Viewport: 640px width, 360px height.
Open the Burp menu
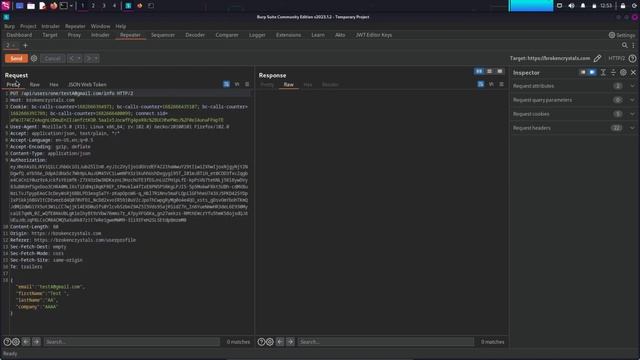[9, 26]
